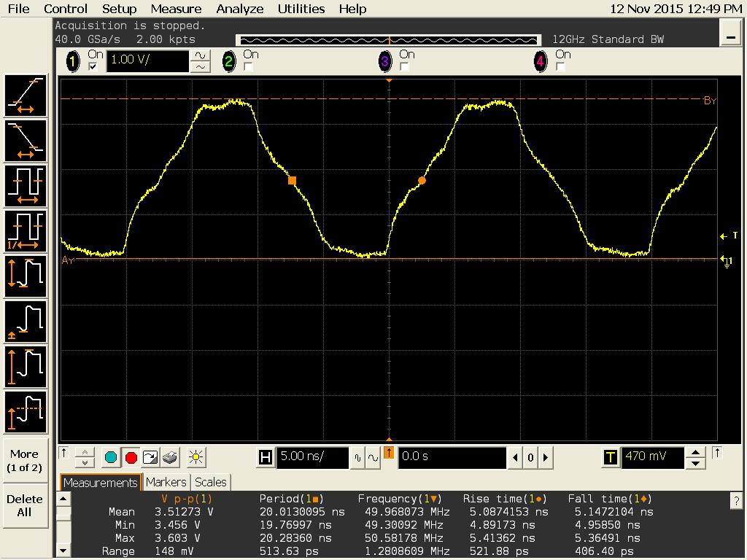The width and height of the screenshot is (747, 560).
Task: Shift the horizontal position left with arrow
Action: (x=516, y=458)
